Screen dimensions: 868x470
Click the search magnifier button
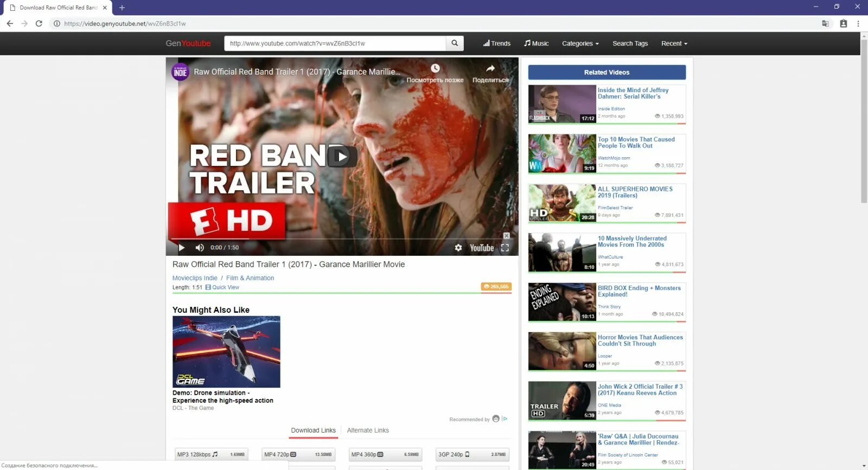pyautogui.click(x=455, y=43)
